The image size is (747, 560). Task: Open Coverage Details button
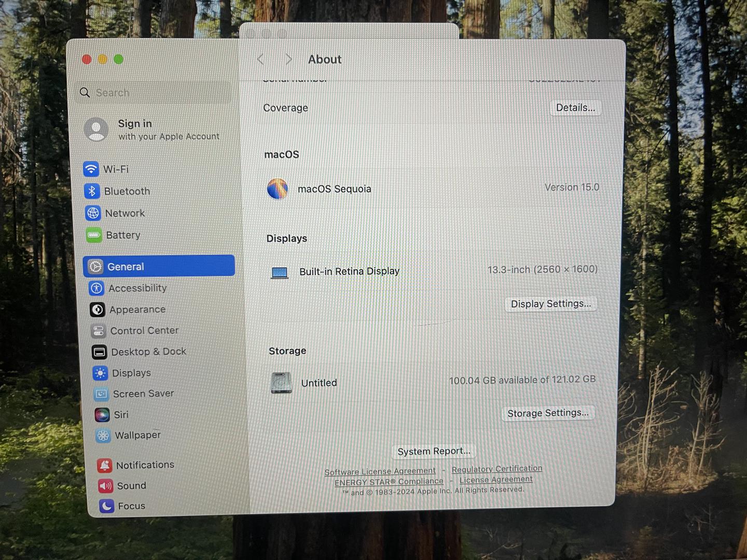pyautogui.click(x=575, y=108)
